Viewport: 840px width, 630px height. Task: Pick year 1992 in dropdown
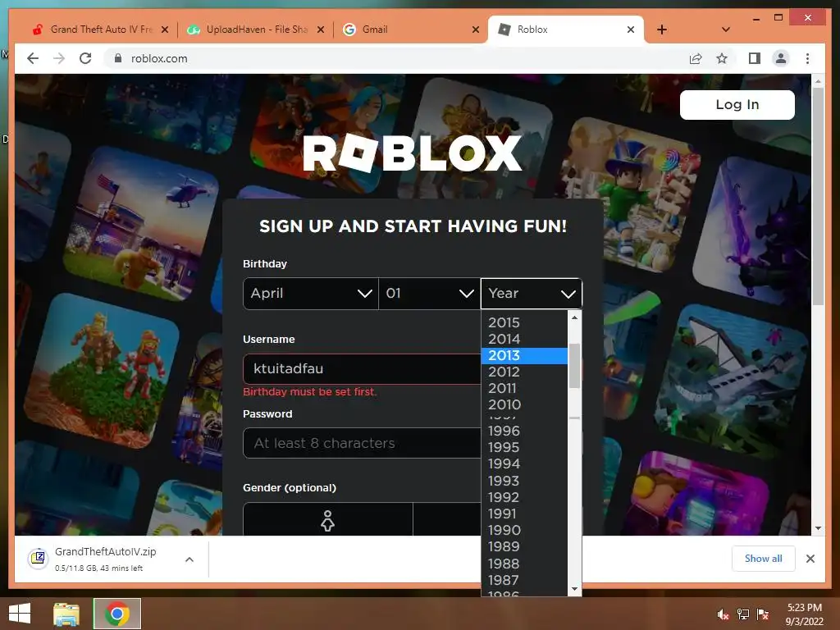point(524,498)
